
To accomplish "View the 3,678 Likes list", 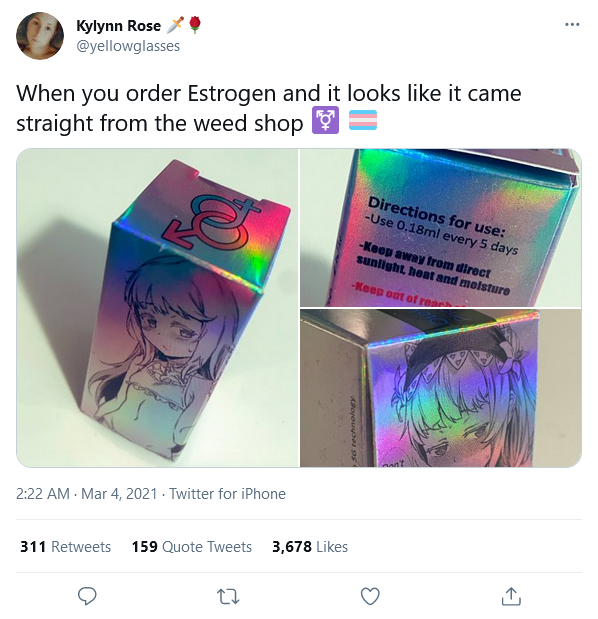I will (310, 547).
